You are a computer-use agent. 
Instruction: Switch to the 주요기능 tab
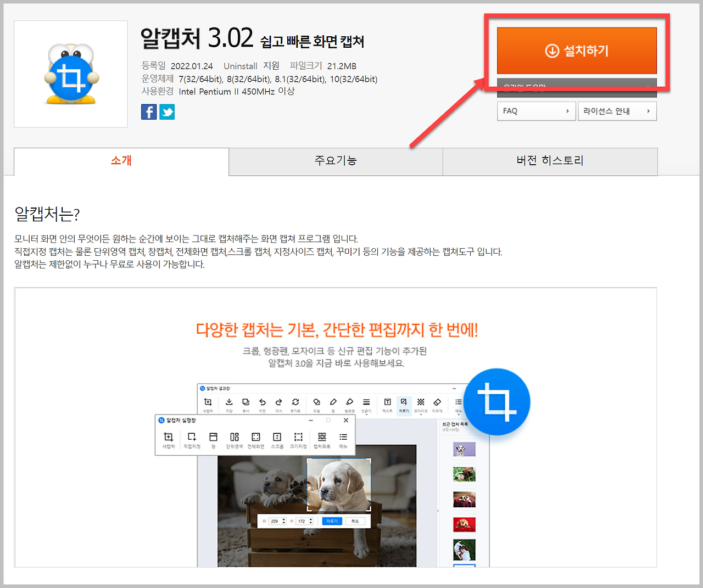[336, 161]
